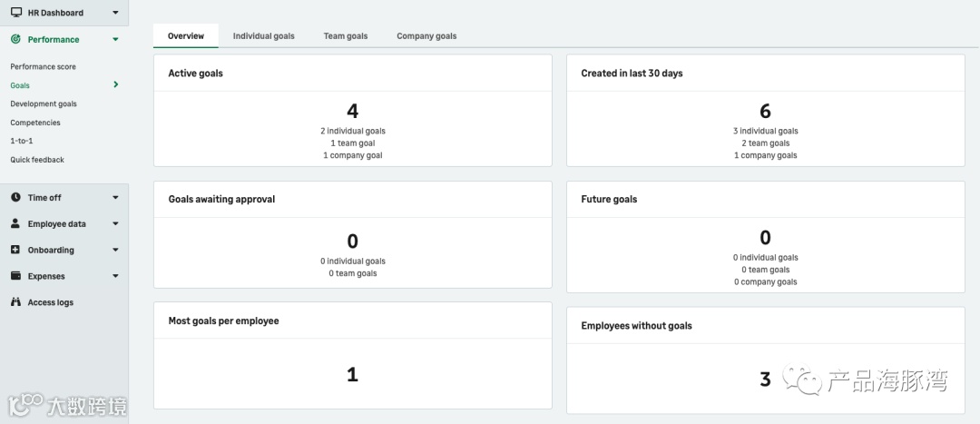Click the Expenses card icon
Screen dimensions: 980x424
click(x=15, y=276)
